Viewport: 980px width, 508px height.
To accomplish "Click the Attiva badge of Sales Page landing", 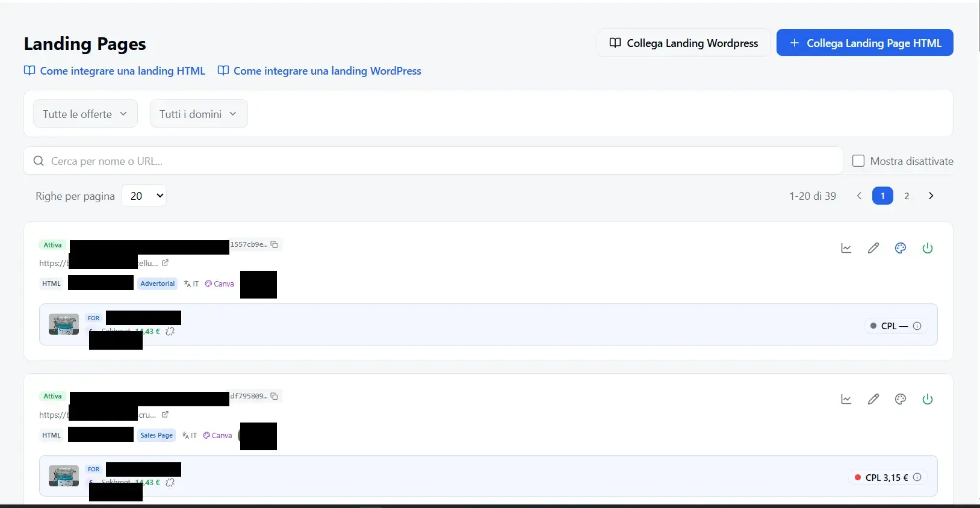I will coord(52,396).
